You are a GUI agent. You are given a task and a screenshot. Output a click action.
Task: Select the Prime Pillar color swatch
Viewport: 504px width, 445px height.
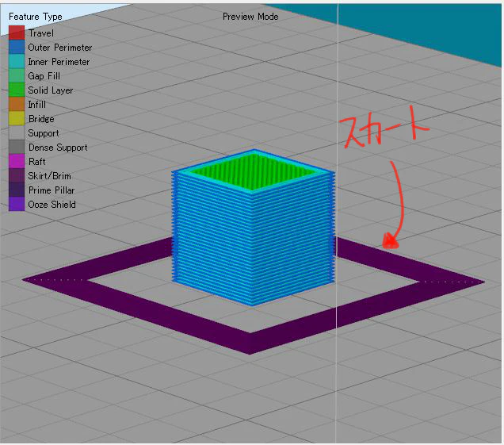point(17,190)
